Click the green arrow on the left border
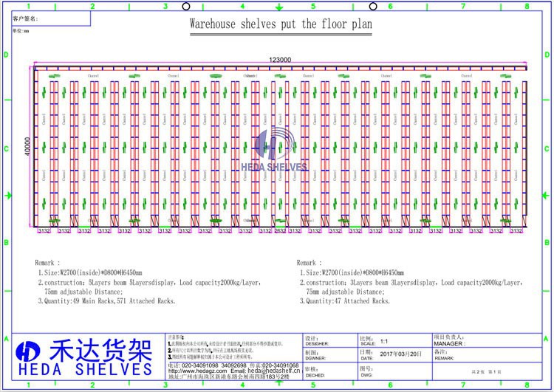 [x=8, y=195]
